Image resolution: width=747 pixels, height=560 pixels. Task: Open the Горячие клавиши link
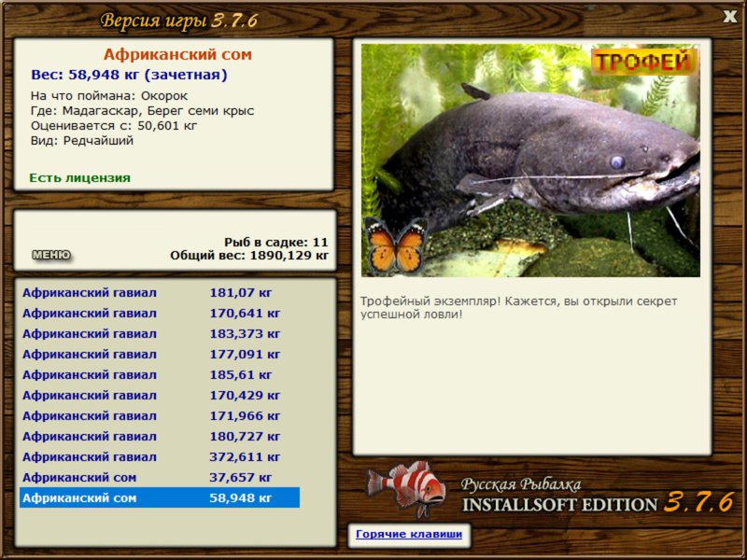(409, 534)
